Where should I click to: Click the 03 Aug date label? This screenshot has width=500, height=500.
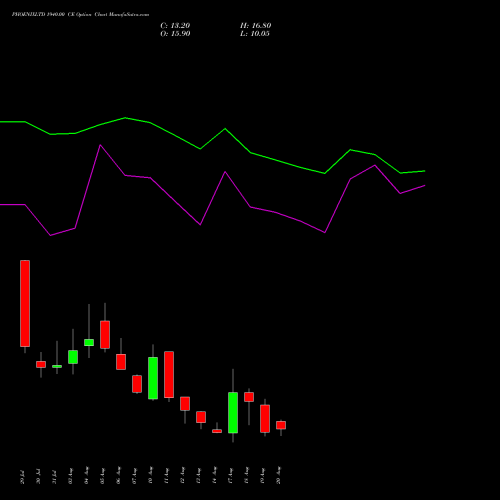coord(70,476)
